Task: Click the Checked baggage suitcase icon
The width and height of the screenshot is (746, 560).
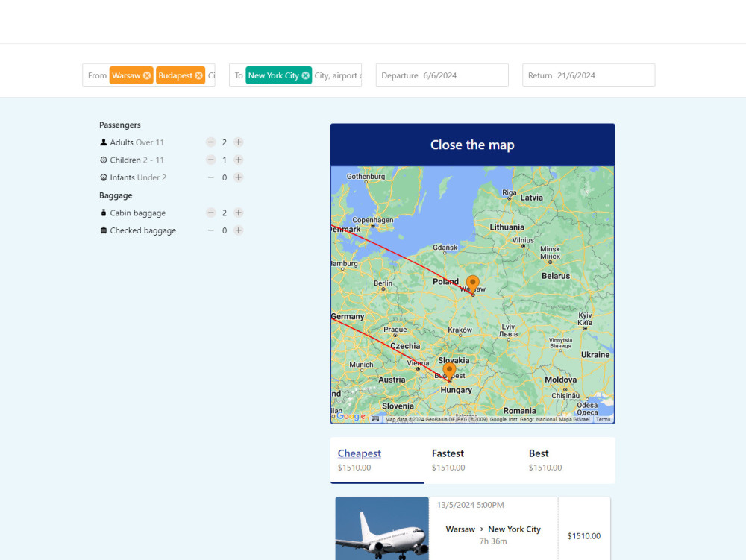Action: (x=103, y=230)
